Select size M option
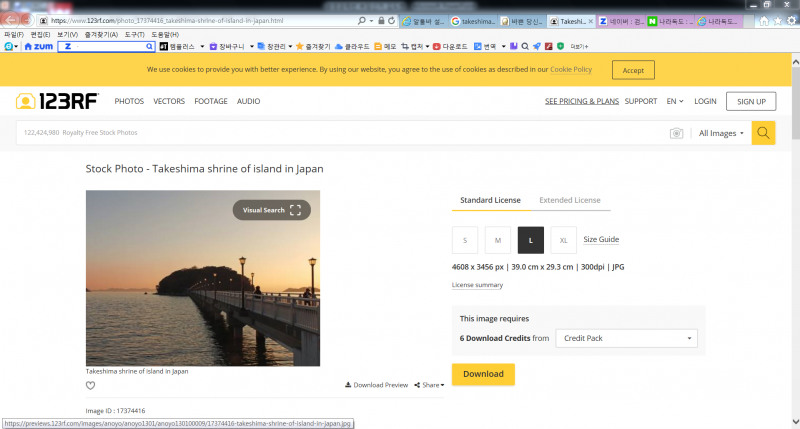The width and height of the screenshot is (800, 429). (x=498, y=240)
